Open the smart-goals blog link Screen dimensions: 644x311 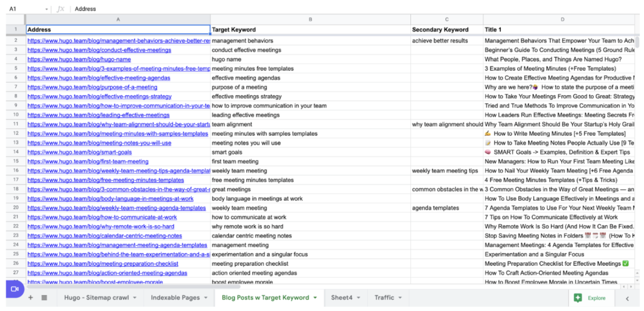[79, 152]
